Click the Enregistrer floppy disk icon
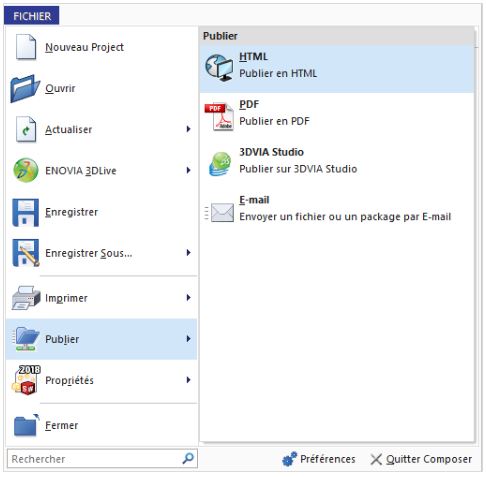This screenshot has width=486, height=477. pyautogui.click(x=26, y=213)
